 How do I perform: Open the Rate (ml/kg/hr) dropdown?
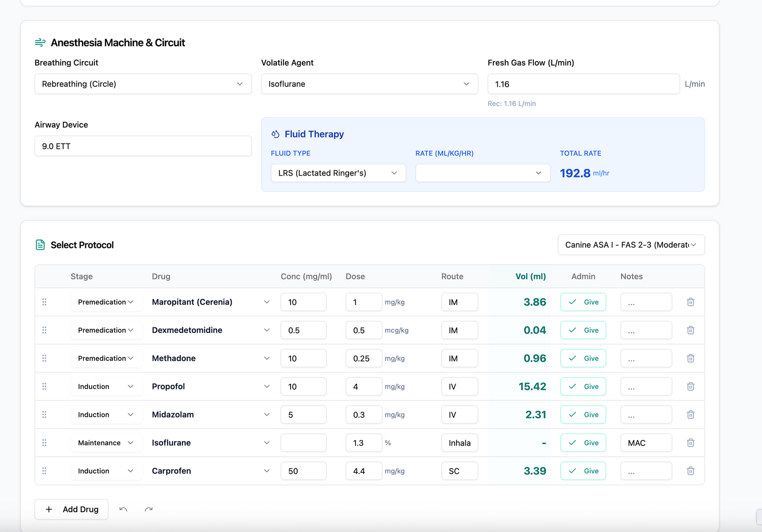point(482,173)
